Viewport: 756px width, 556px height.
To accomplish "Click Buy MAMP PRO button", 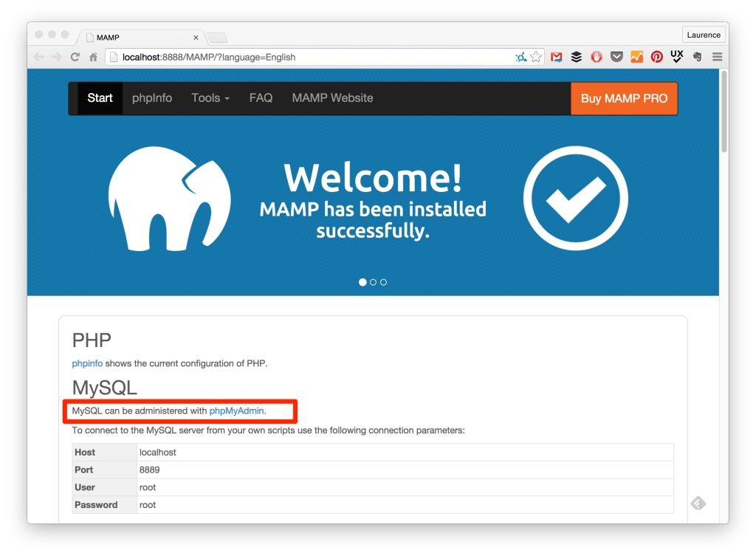I will point(624,98).
